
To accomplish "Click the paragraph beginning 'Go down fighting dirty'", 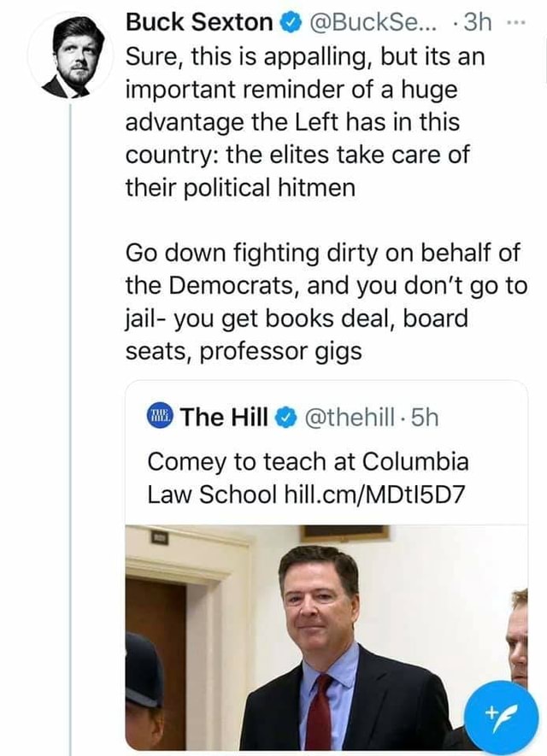I will pos(326,302).
